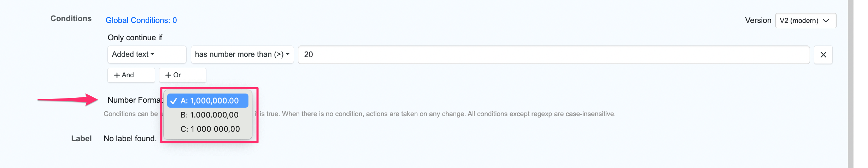Open the V2 (modern) version dropdown

[805, 20]
